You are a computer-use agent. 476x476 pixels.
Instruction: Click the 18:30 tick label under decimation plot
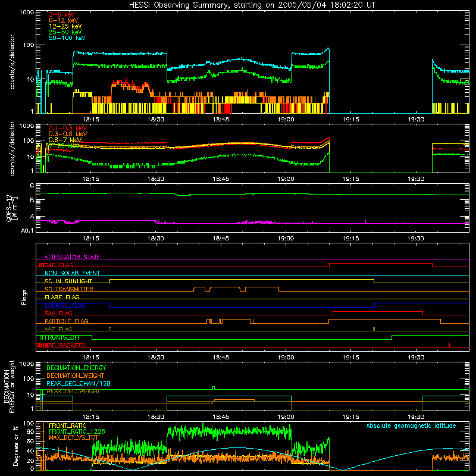point(156,417)
